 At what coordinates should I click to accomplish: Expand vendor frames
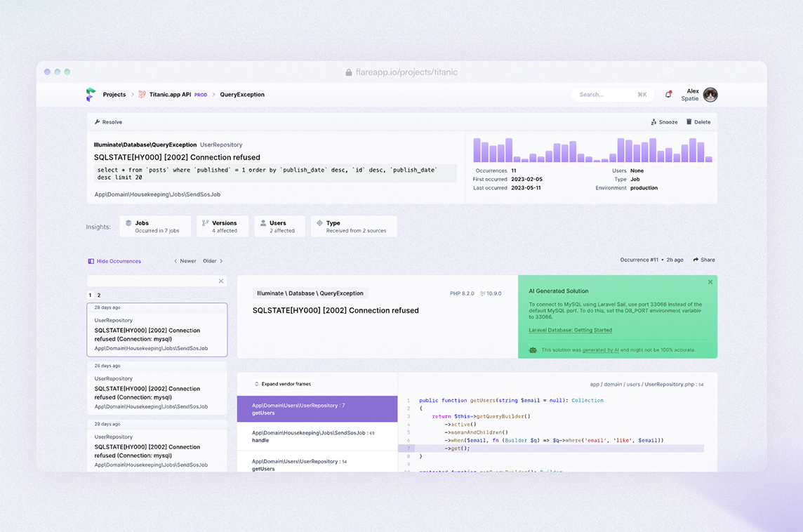pos(283,384)
